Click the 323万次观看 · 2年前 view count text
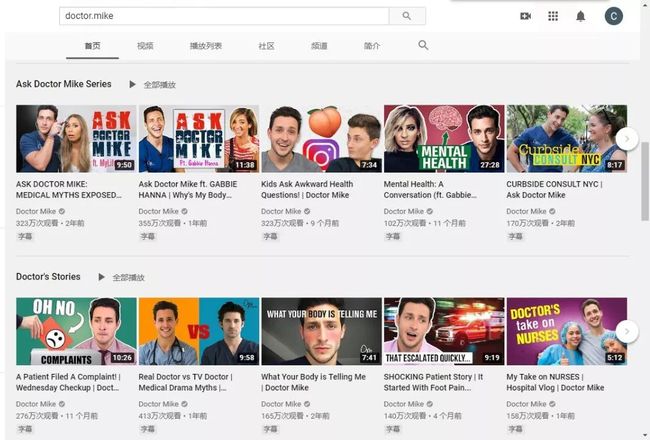This screenshot has width=650, height=440. [x=50, y=223]
